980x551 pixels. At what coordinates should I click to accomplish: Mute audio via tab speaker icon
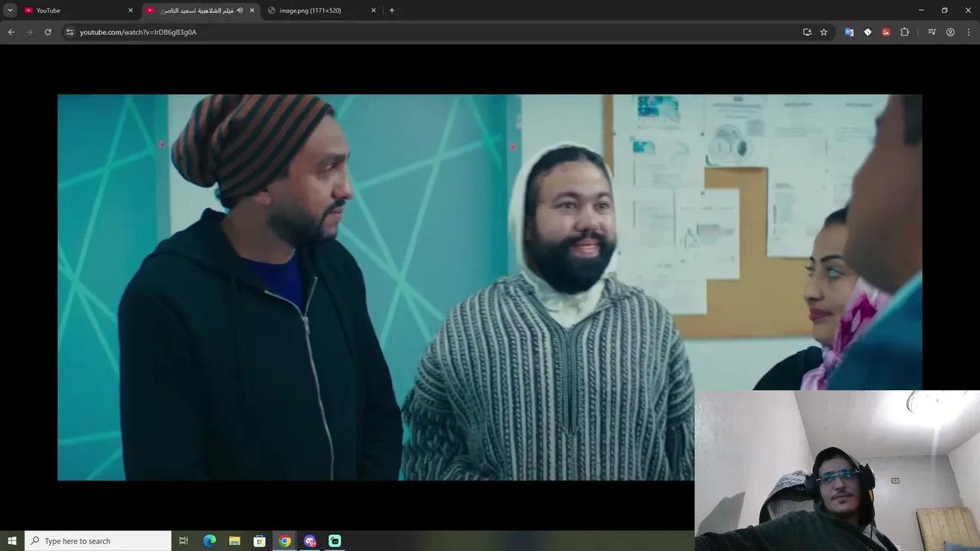[x=240, y=10]
